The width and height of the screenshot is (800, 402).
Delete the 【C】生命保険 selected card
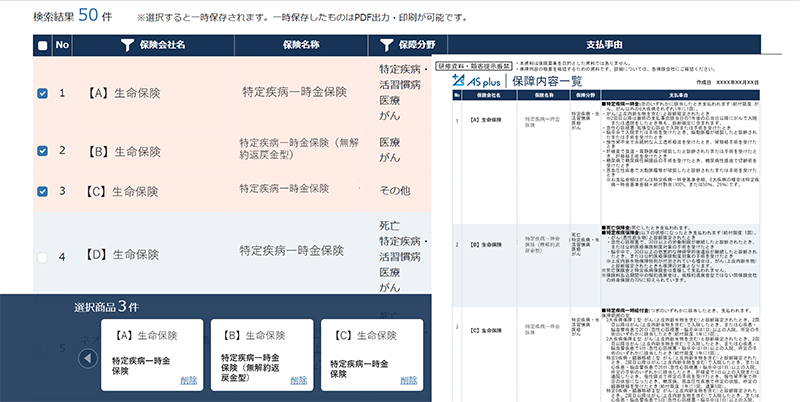(407, 380)
